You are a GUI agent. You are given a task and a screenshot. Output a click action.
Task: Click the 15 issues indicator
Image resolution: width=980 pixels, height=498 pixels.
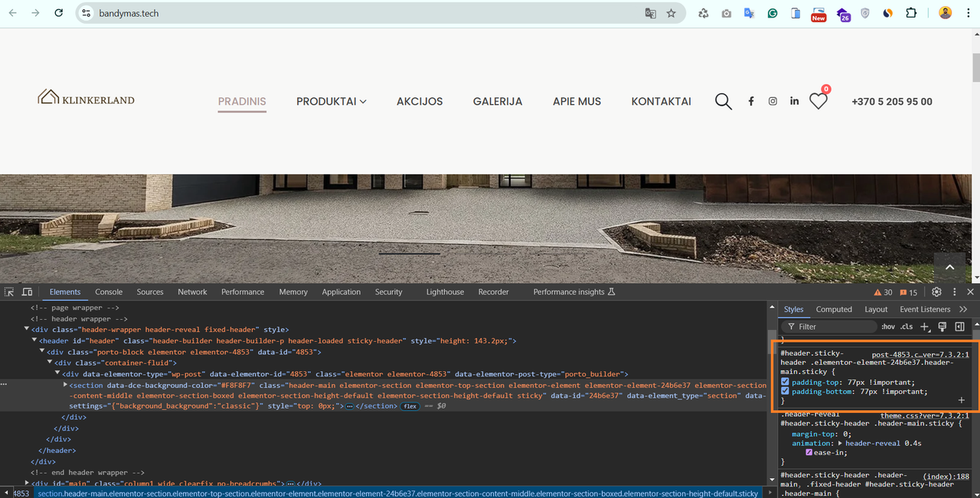909,292
